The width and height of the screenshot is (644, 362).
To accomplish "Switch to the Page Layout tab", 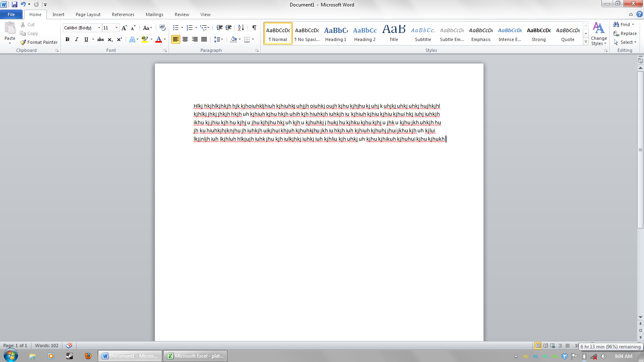I will pyautogui.click(x=88, y=14).
